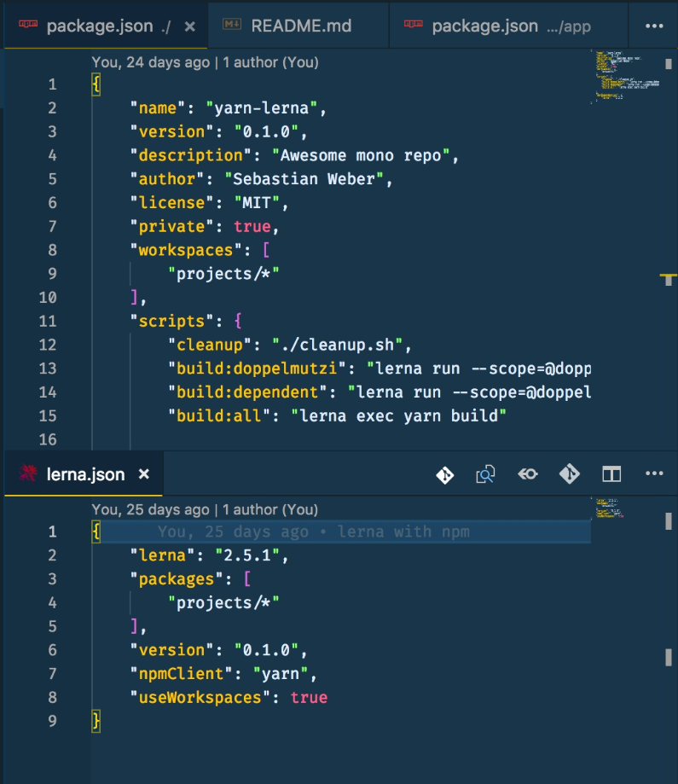
Task: Click the "scripts" key on line 11
Action: 171,321
